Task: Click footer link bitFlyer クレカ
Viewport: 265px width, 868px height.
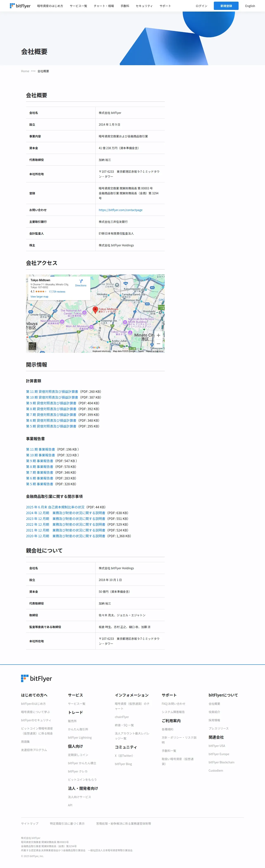Action: pos(78,771)
